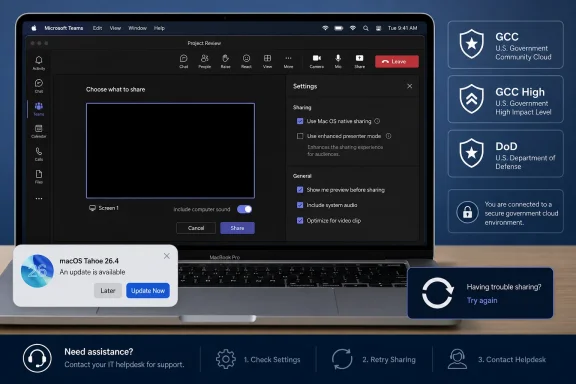Image resolution: width=576 pixels, height=384 pixels.
Task: Click 3. Contact Helpdesk step
Action: 497,359
